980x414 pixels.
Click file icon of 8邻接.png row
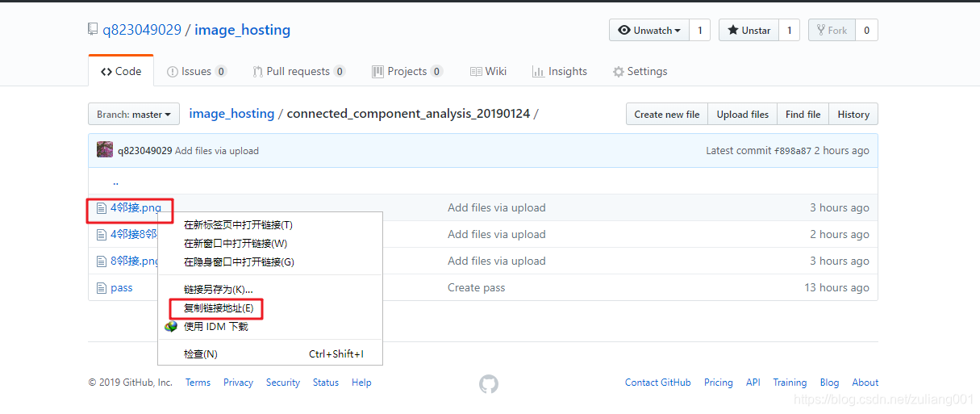102,261
